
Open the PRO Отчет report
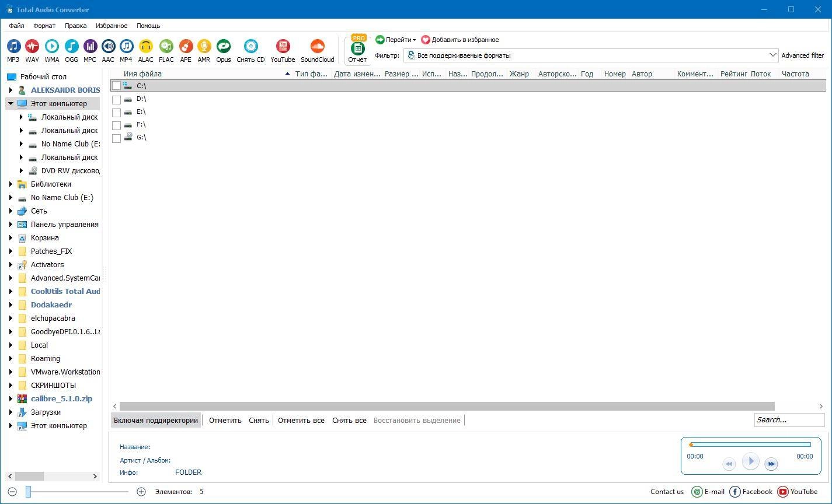[x=357, y=50]
